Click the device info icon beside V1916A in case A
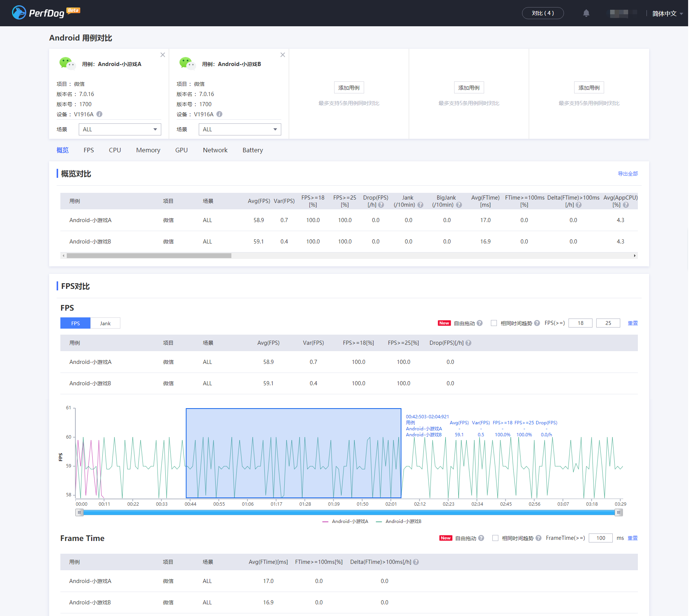 click(99, 114)
